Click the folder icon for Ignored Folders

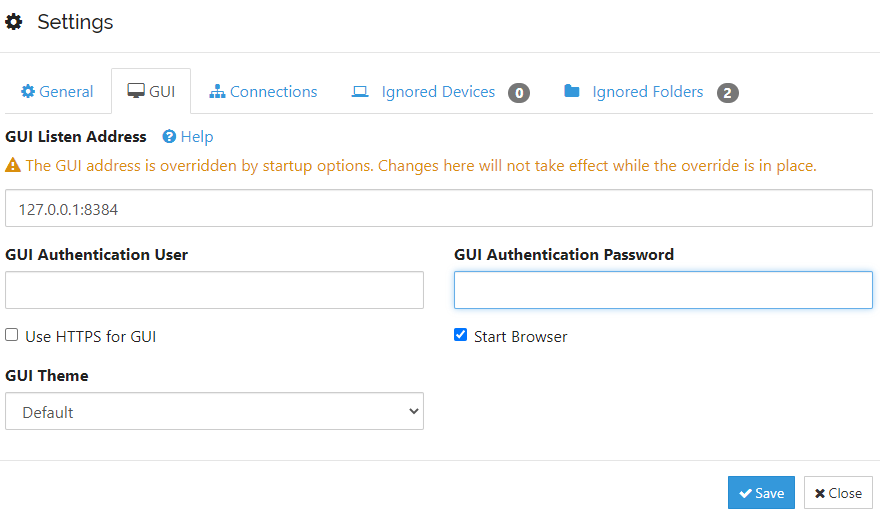572,91
